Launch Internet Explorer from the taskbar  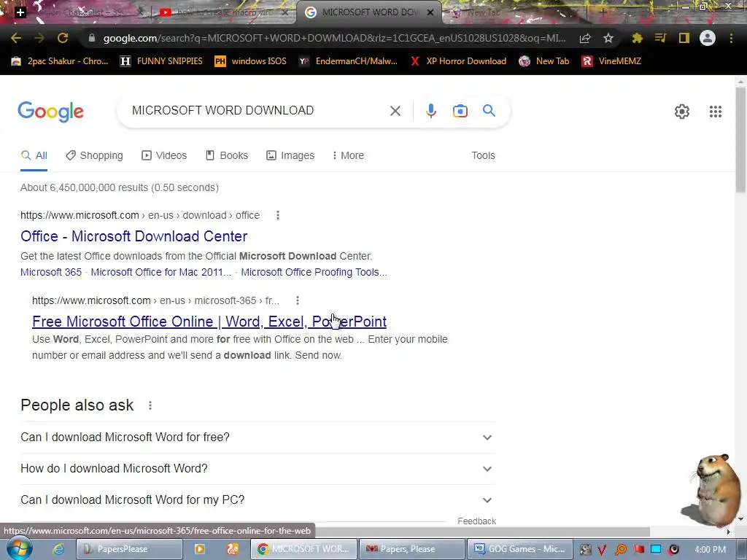pos(58,549)
